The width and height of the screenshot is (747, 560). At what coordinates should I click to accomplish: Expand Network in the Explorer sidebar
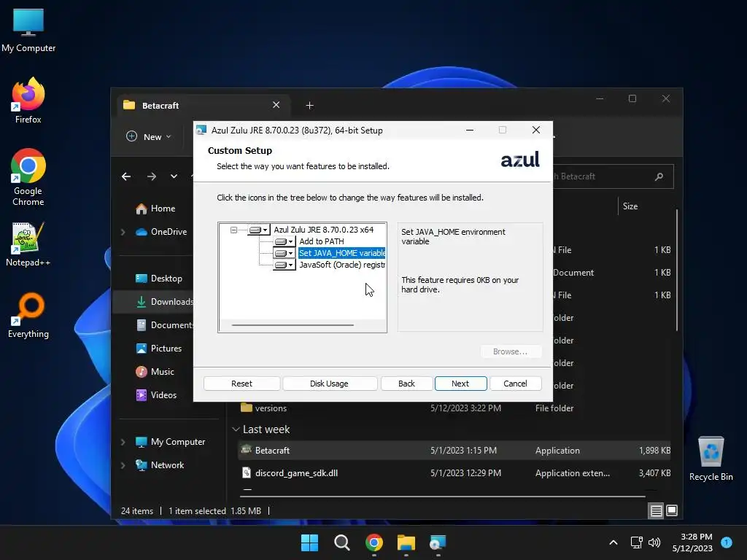pyautogui.click(x=123, y=465)
